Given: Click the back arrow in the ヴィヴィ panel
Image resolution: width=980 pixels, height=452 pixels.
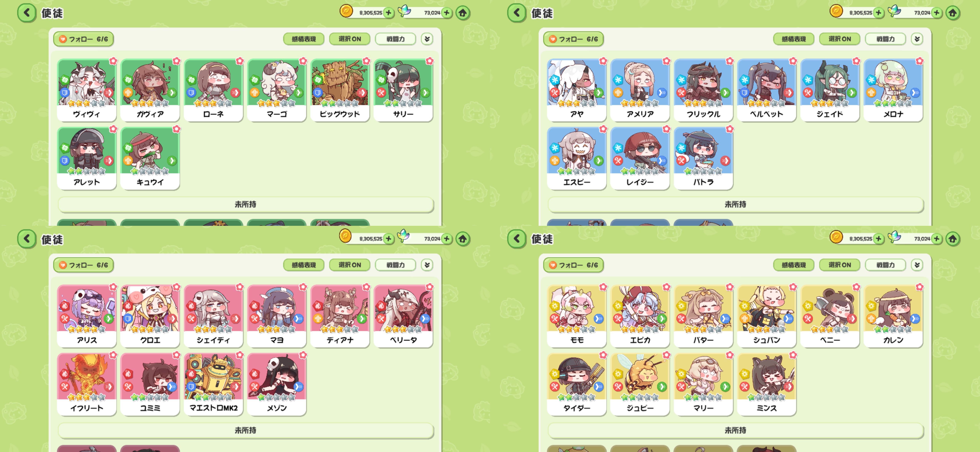Looking at the screenshot, I should point(27,13).
